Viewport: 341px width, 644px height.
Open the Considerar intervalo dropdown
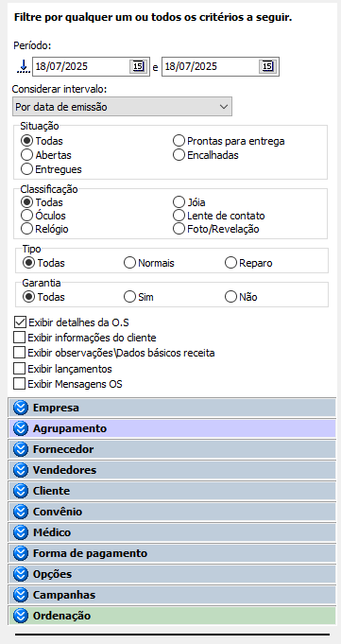point(122,107)
